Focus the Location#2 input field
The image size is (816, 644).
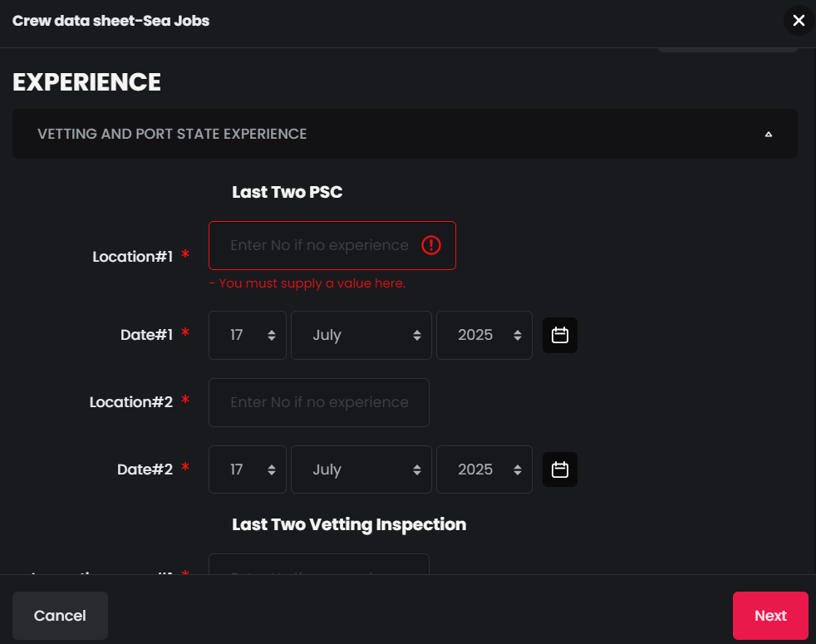pos(318,402)
